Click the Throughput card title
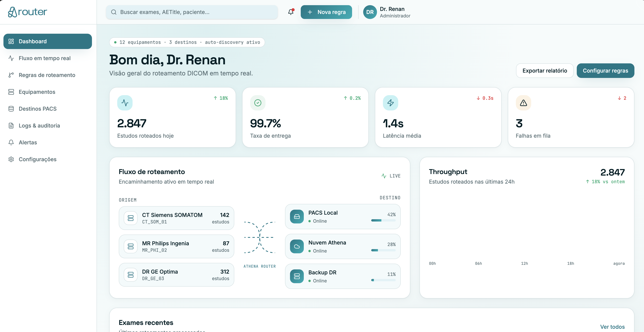Viewport: 644px width, 332px height. [448, 172]
